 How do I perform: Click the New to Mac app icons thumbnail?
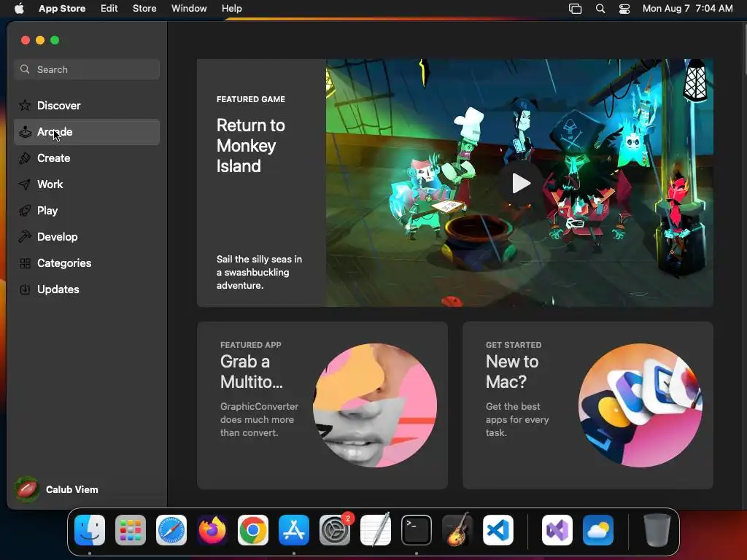(x=640, y=405)
